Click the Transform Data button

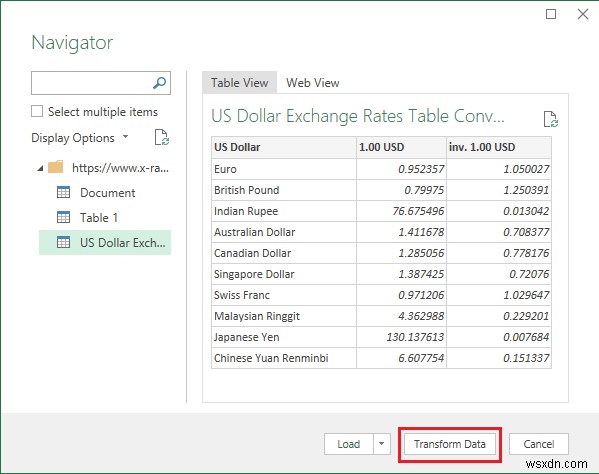point(450,444)
